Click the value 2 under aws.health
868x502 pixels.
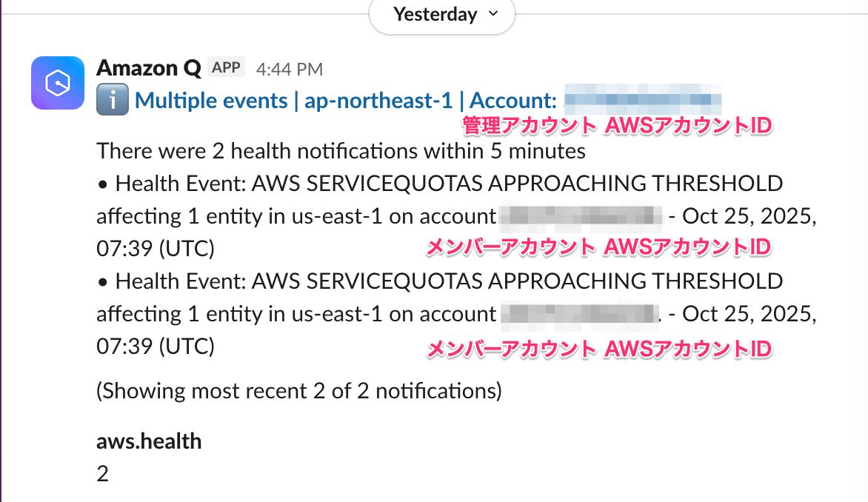103,474
